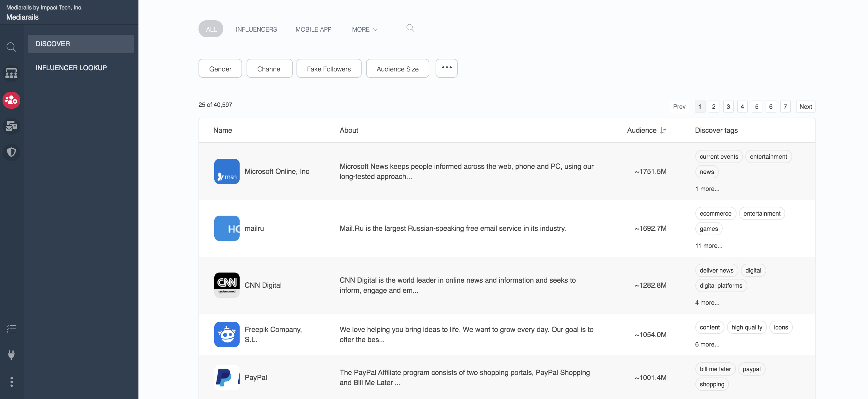Open the three-dot overflow icon at sidebar bottom

coord(11,382)
